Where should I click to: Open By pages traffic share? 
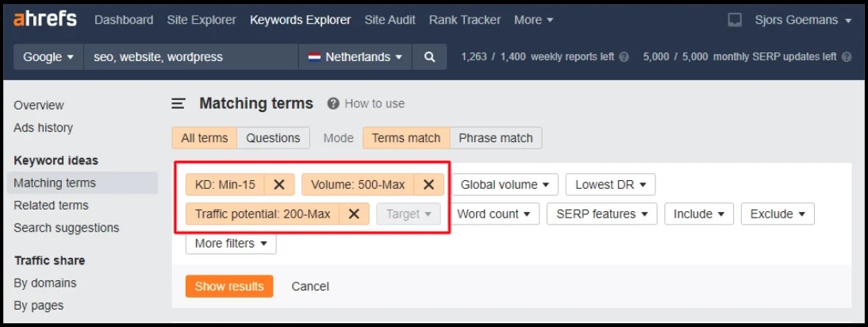(39, 306)
